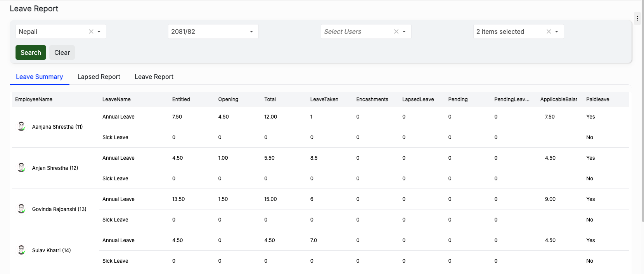Click the Entitled column header
This screenshot has height=274, width=644.
[181, 99]
